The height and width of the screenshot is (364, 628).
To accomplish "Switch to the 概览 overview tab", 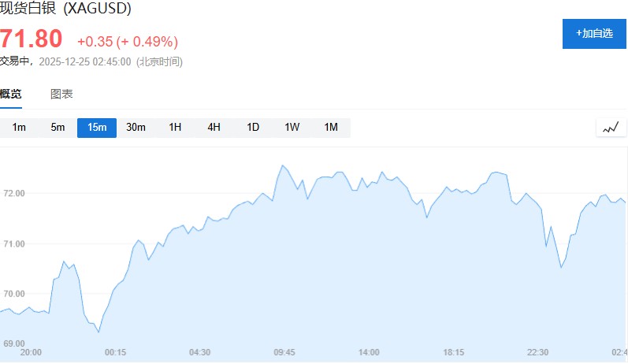I will point(11,94).
